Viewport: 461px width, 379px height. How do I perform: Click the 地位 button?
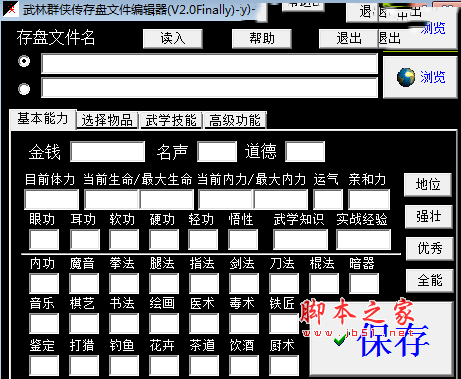428,184
